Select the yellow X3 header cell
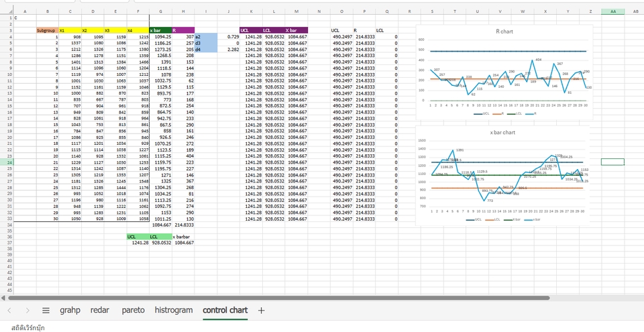Screen dimensions: 644x332 click(x=115, y=30)
